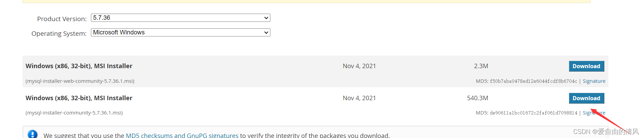
Task: Click the Product Version label
Action: (x=62, y=19)
